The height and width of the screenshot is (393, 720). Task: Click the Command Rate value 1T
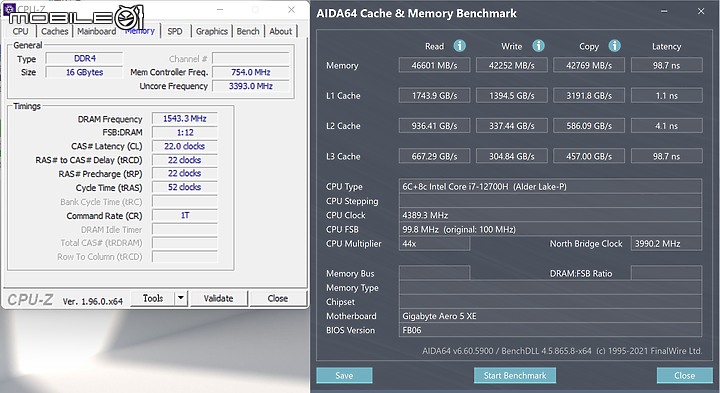tap(185, 215)
